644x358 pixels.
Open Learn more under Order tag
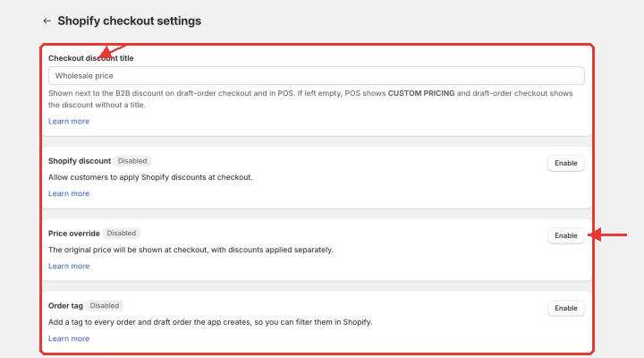[x=69, y=338]
